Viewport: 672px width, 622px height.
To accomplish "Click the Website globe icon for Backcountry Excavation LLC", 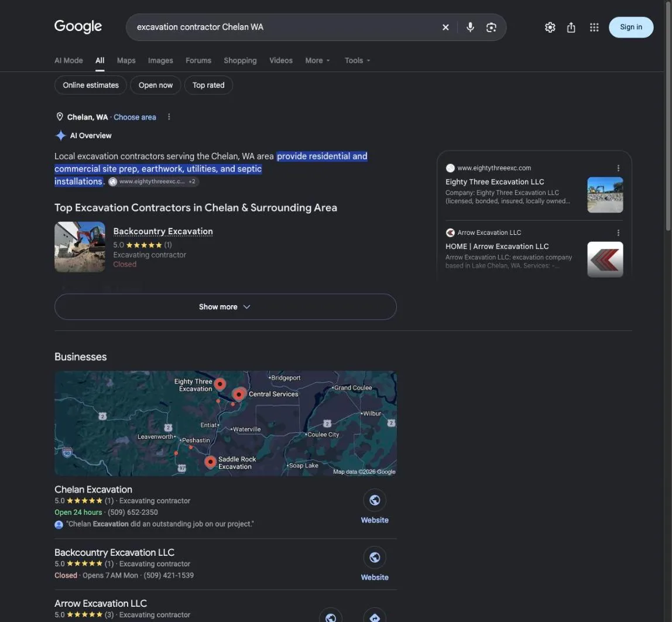I will (x=375, y=557).
